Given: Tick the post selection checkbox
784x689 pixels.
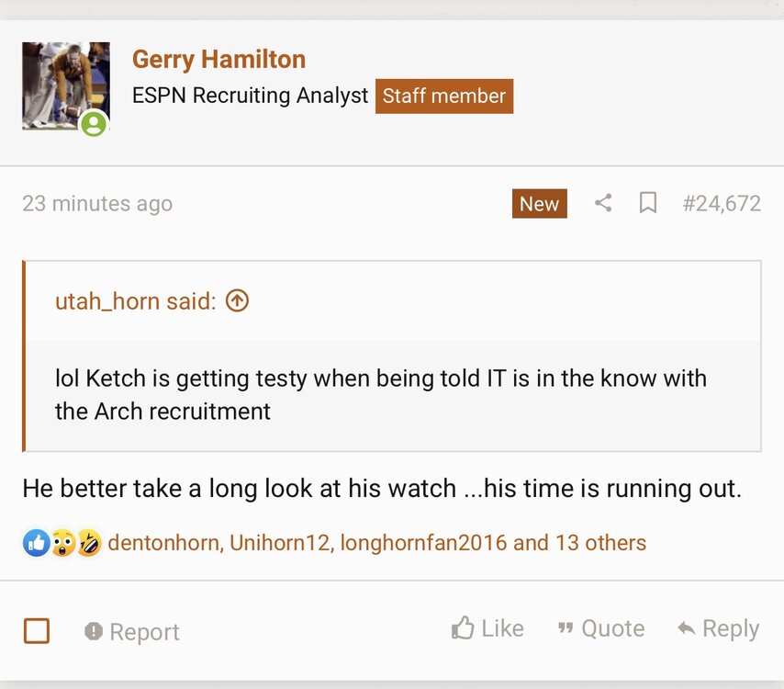Looking at the screenshot, I should [37, 631].
